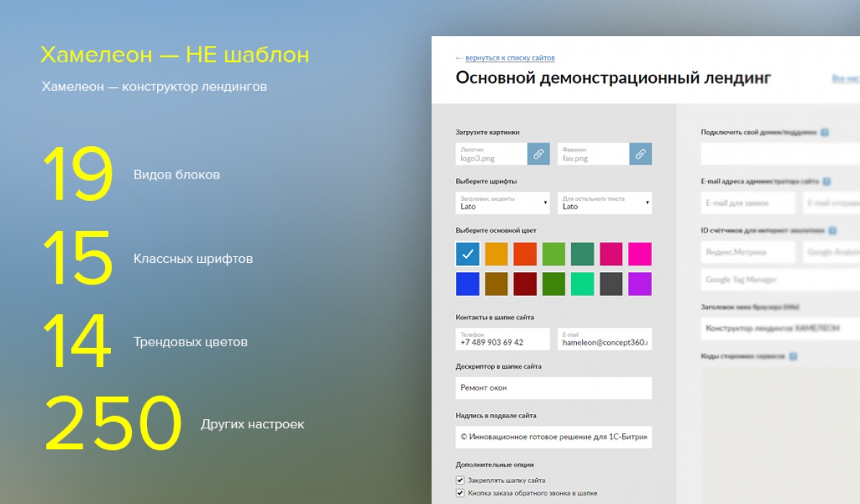Click the logo upload paperclip icon
This screenshot has height=504, width=860.
(x=538, y=153)
